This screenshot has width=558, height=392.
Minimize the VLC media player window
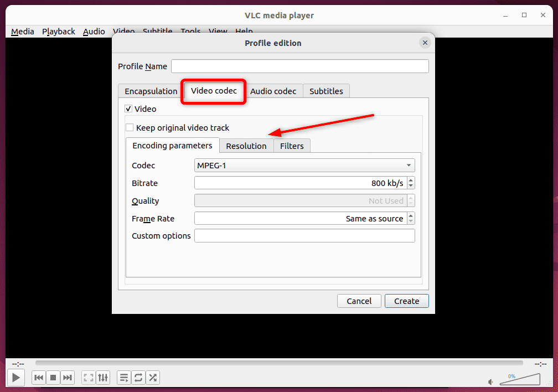[x=505, y=16]
